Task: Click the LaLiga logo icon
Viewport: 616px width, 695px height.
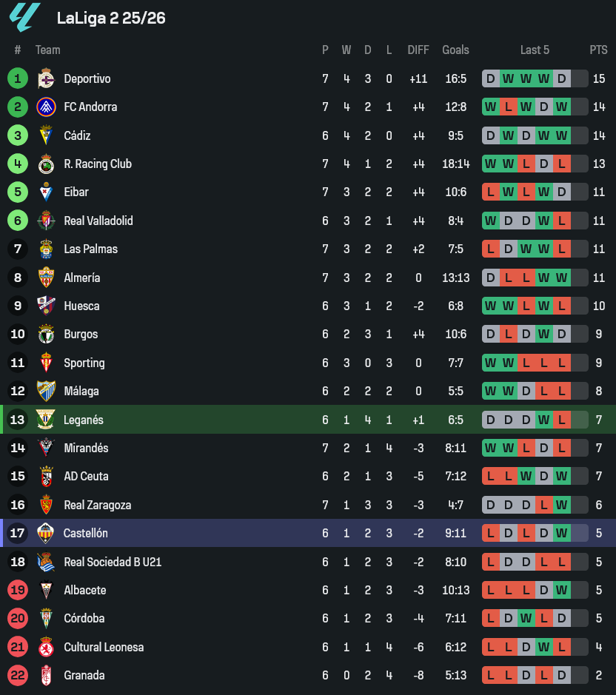Action: point(24,18)
